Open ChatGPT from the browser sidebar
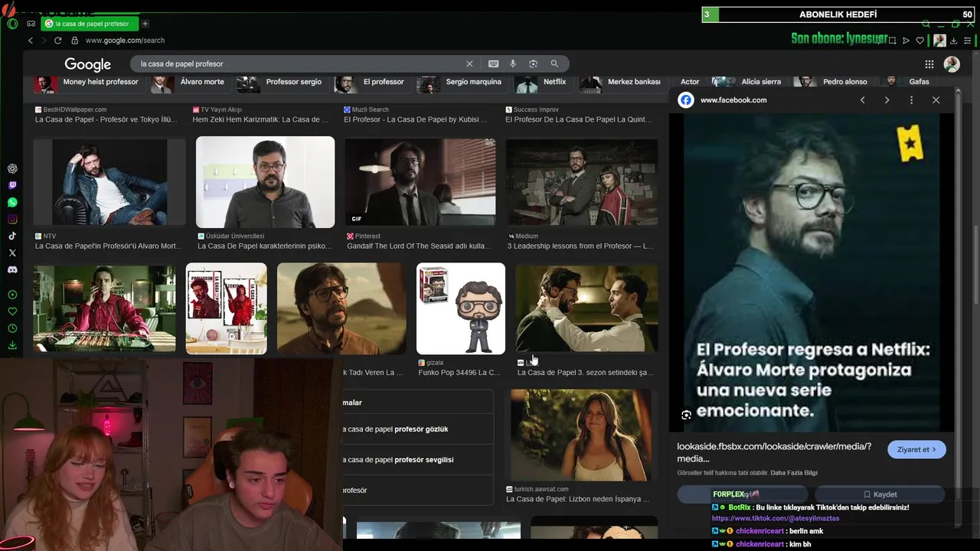Viewport: 980px width, 551px height. (x=12, y=168)
